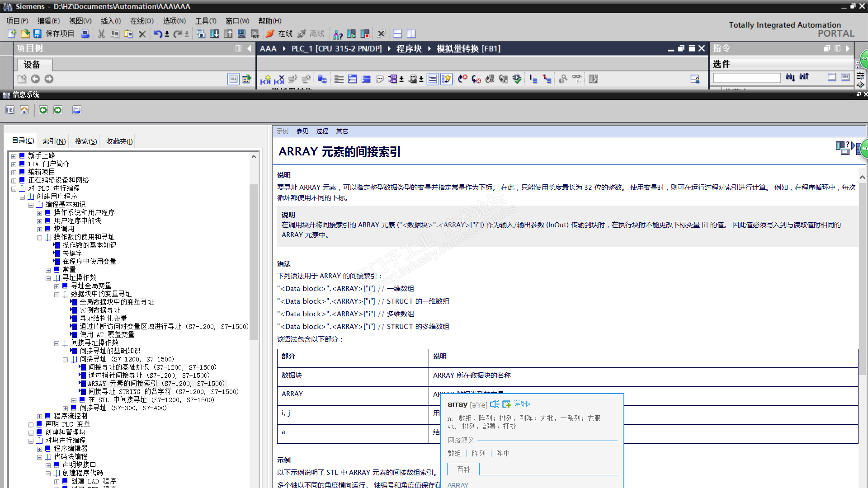Expand the 程序流控制 tree node
The image size is (868, 488).
(39, 417)
